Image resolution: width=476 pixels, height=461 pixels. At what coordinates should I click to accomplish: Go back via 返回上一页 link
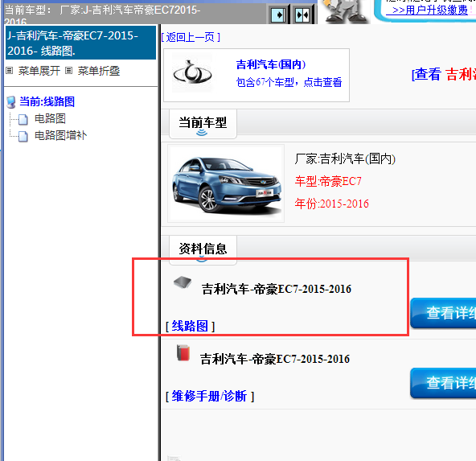pyautogui.click(x=191, y=37)
